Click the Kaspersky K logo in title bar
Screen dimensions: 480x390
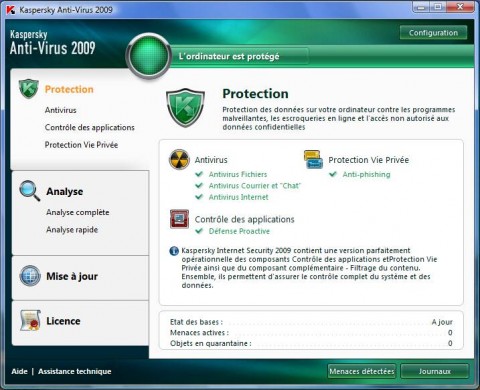click(11, 10)
